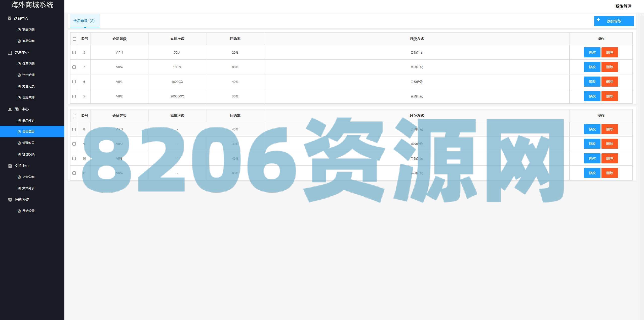Screen dimensions: 644x320
Task: Collapse the 用户中心 sidebar section
Action: [22, 109]
